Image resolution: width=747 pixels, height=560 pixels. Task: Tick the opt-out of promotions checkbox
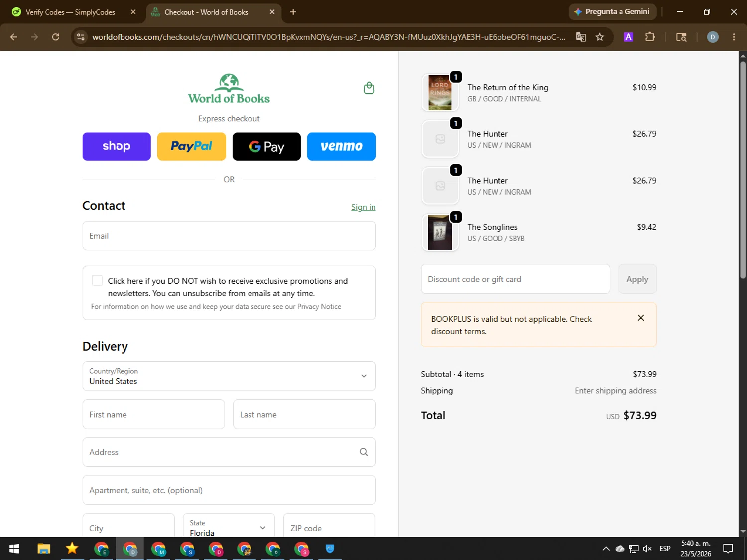click(97, 280)
